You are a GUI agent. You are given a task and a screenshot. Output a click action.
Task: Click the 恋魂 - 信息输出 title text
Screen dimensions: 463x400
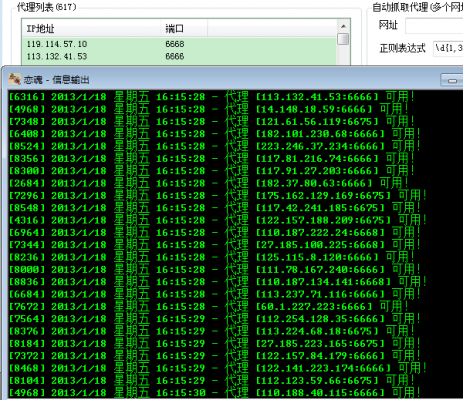(x=56, y=80)
